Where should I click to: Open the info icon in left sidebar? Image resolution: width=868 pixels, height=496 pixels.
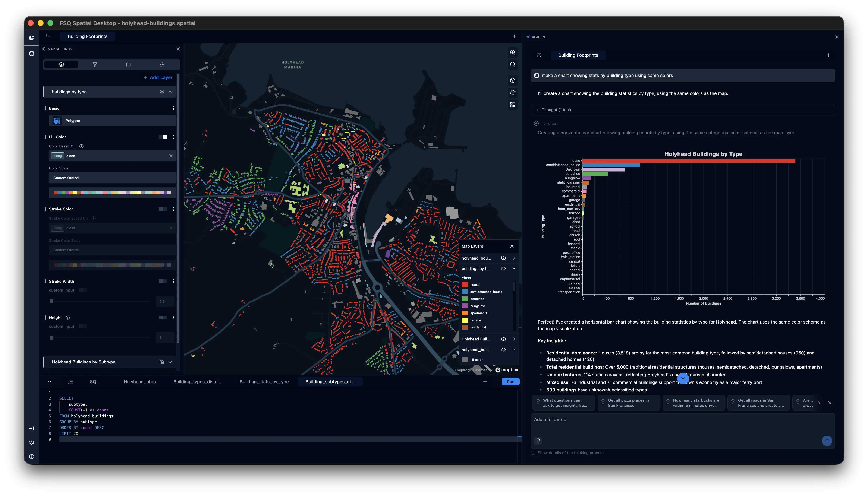(31, 457)
